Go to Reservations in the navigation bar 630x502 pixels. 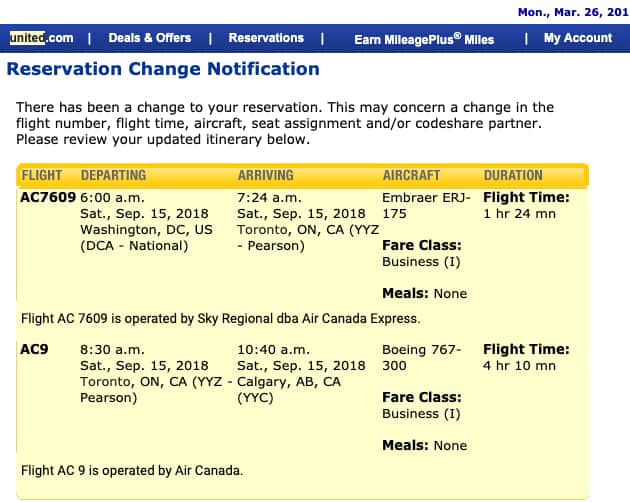[266, 38]
